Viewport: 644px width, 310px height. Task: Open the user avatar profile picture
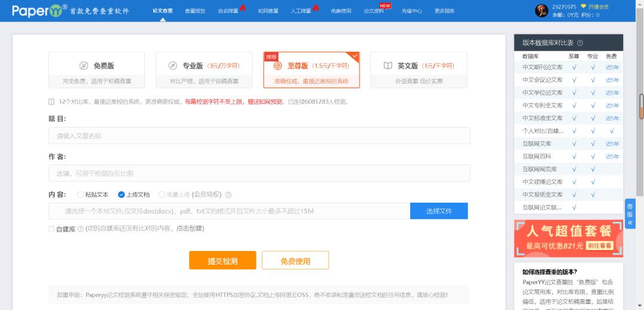pyautogui.click(x=541, y=11)
